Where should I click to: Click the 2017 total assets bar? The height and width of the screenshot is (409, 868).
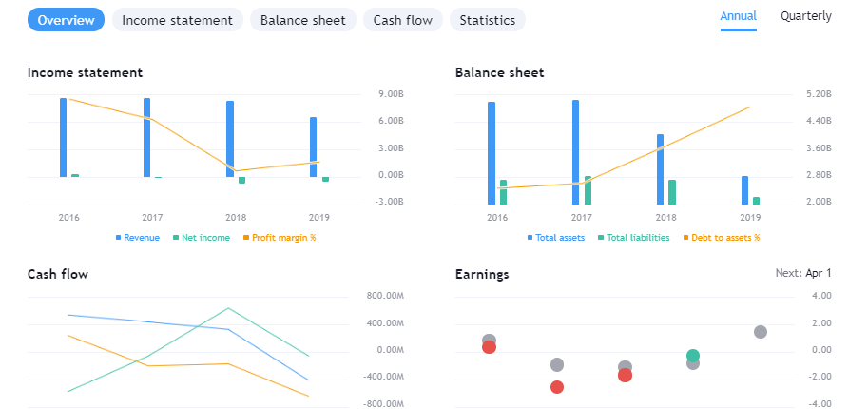575,151
